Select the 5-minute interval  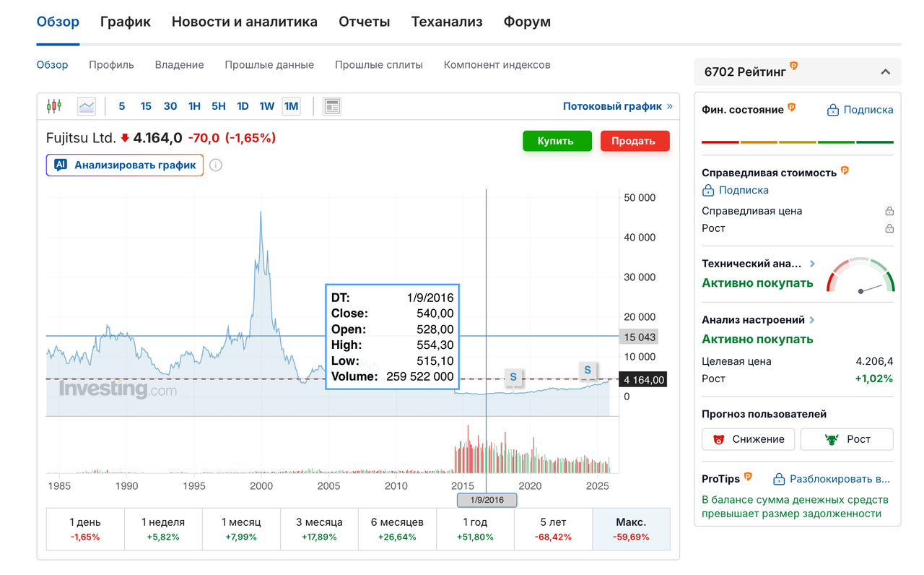(x=122, y=106)
